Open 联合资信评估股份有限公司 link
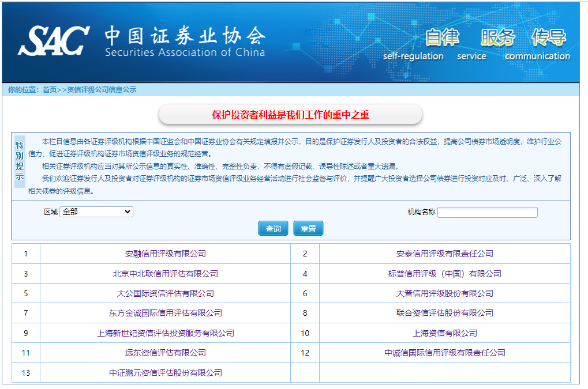This screenshot has width=588, height=389. [445, 313]
